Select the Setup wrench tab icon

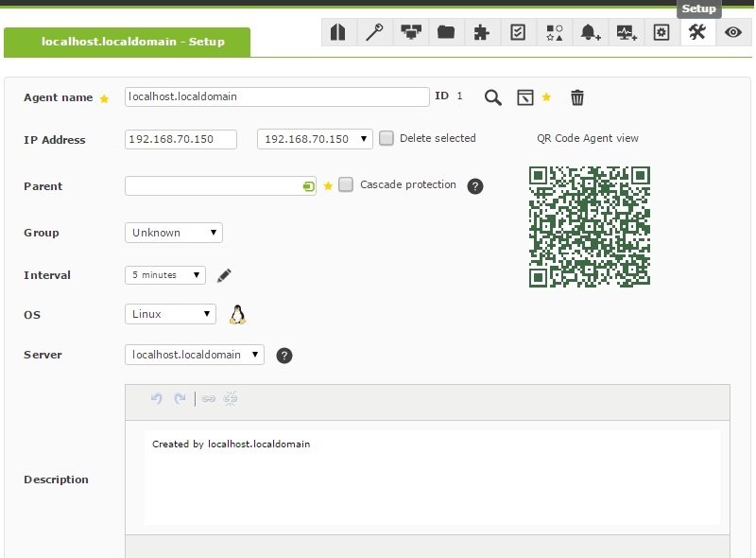pos(697,32)
